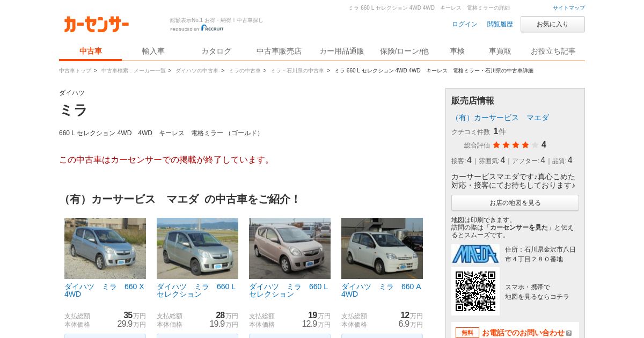Open the カー用品通販 tab
Screen dimensions: 644x338
coord(342,52)
